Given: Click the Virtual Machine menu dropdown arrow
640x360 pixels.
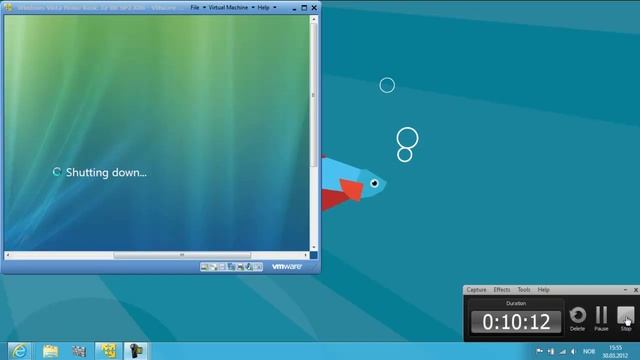Looking at the screenshot, I should click(x=253, y=7).
